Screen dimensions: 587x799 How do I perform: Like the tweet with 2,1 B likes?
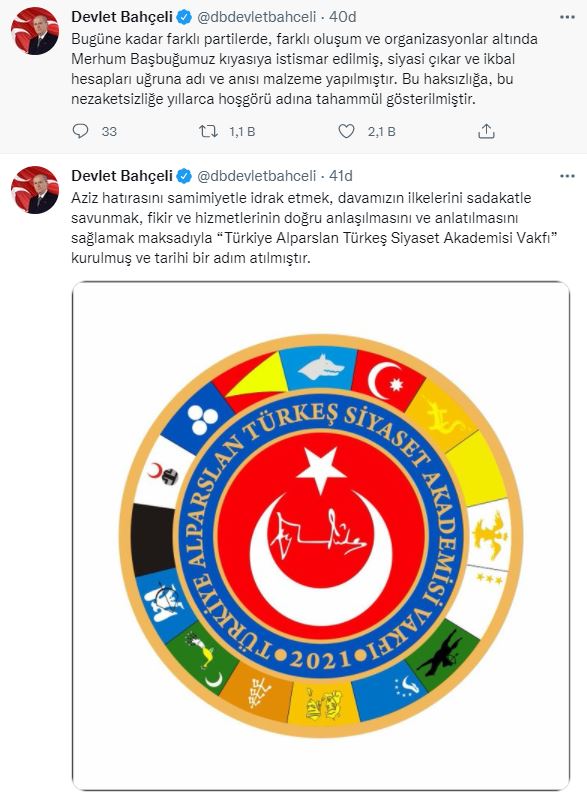click(x=346, y=131)
